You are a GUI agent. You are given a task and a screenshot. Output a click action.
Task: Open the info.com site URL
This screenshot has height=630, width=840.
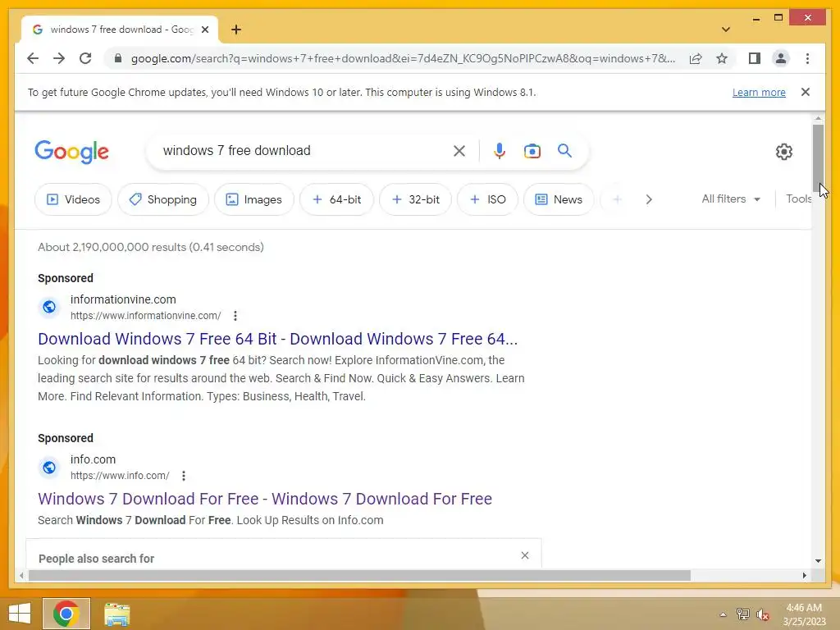pyautogui.click(x=120, y=475)
